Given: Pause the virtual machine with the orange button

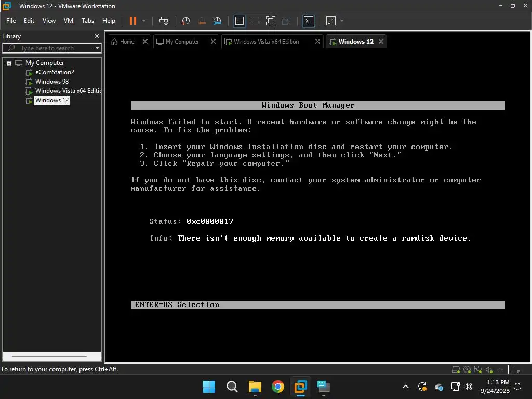Looking at the screenshot, I should pyautogui.click(x=132, y=21).
